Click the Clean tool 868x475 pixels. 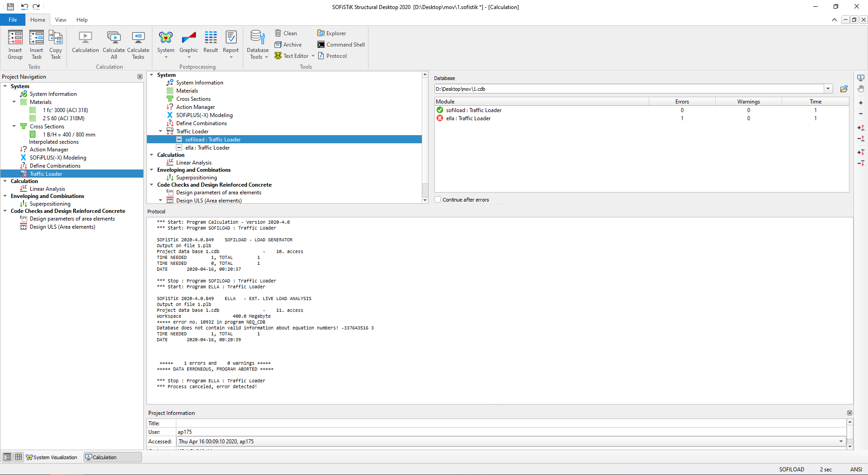point(286,33)
